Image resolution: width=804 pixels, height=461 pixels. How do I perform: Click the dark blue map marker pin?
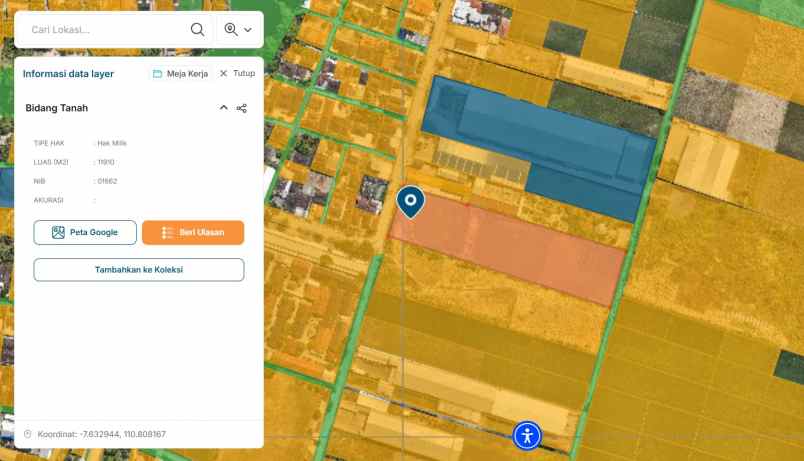click(x=410, y=201)
